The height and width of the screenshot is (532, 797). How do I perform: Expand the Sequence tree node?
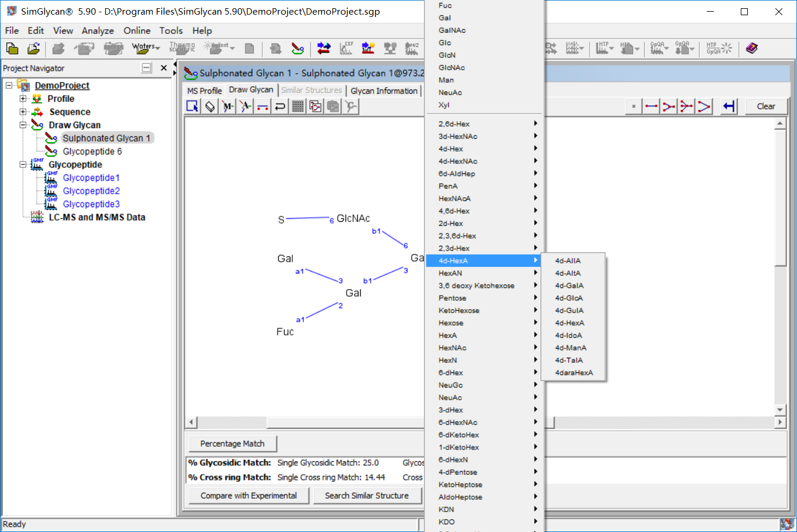(23, 112)
